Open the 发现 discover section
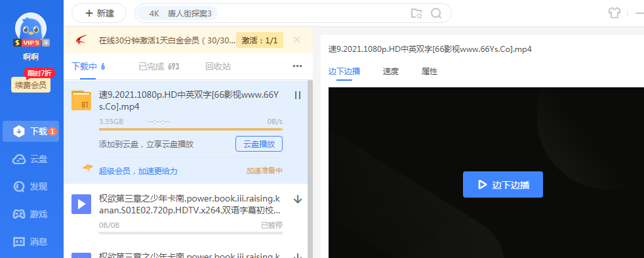The height and width of the screenshot is (258, 644). click(31, 187)
